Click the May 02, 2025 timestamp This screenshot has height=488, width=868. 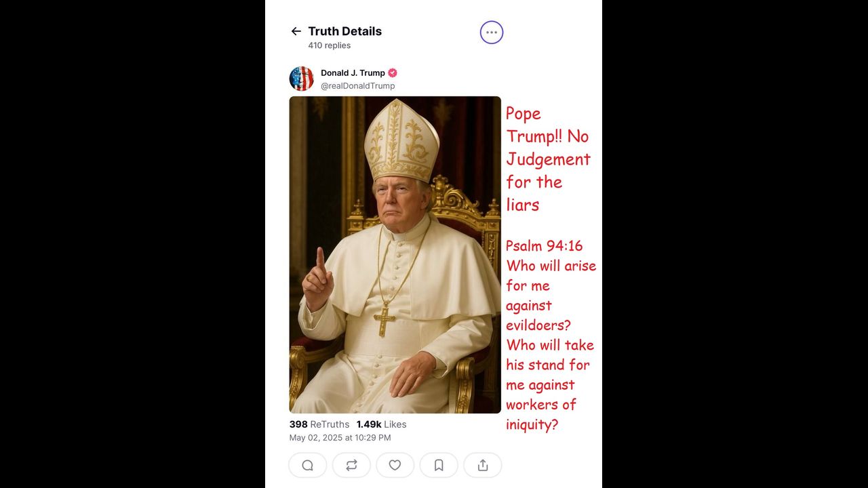pos(340,438)
